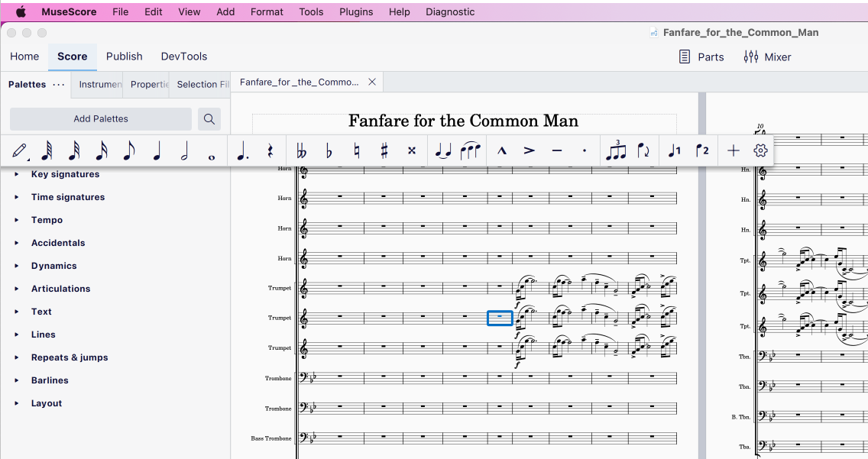This screenshot has height=459, width=868.
Task: Click the plus add button in note toolbar
Action: (733, 150)
